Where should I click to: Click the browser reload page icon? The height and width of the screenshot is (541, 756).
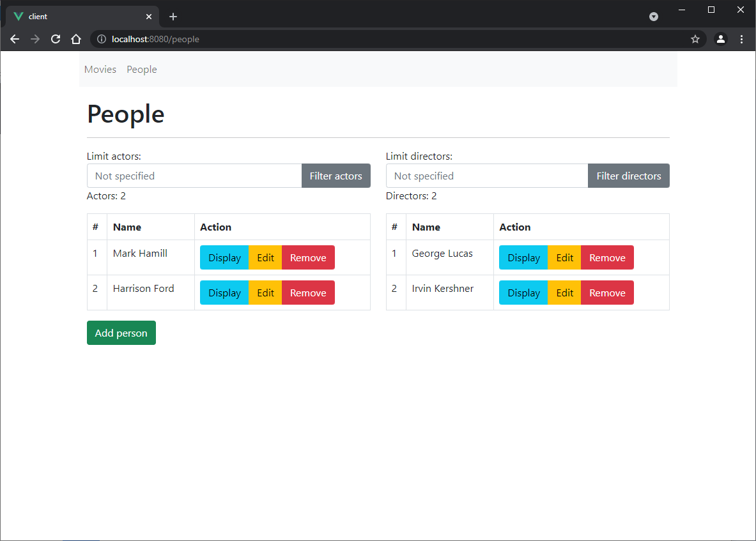[x=56, y=39]
